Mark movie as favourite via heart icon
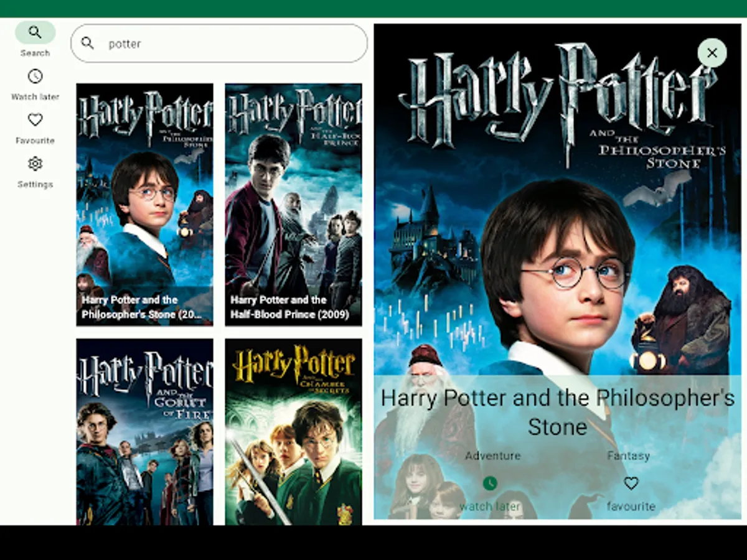The width and height of the screenshot is (747, 560). [x=631, y=483]
